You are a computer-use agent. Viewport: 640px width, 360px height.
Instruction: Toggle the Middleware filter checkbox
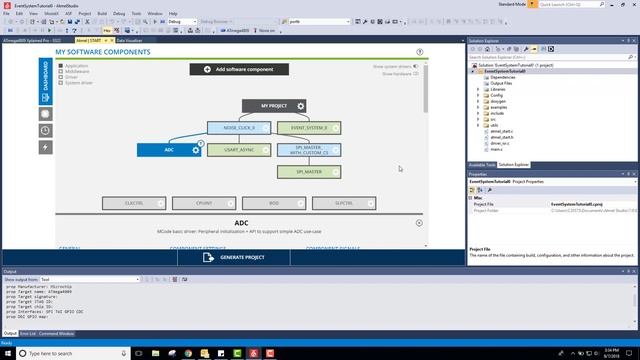click(61, 71)
